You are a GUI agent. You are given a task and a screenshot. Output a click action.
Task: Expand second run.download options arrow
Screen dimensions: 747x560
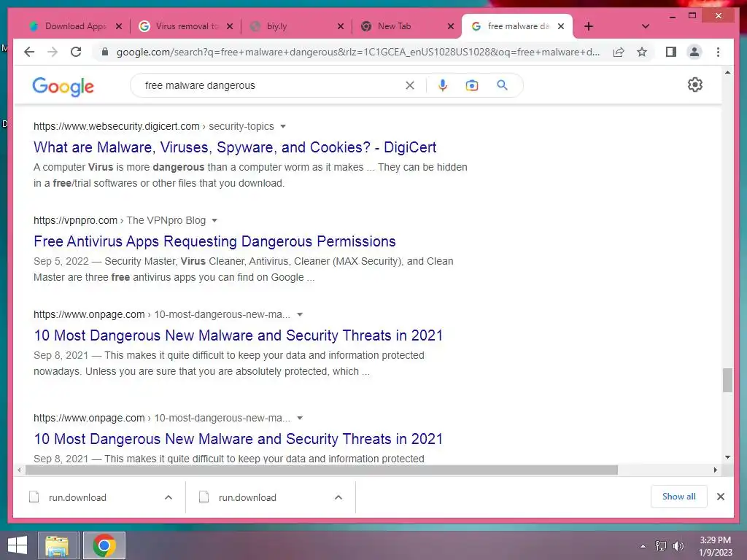tap(338, 497)
